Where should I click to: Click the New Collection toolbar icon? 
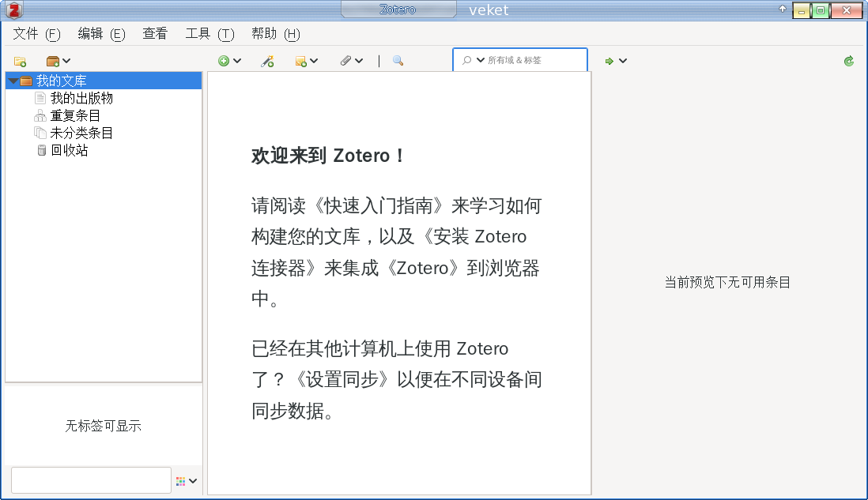20,61
